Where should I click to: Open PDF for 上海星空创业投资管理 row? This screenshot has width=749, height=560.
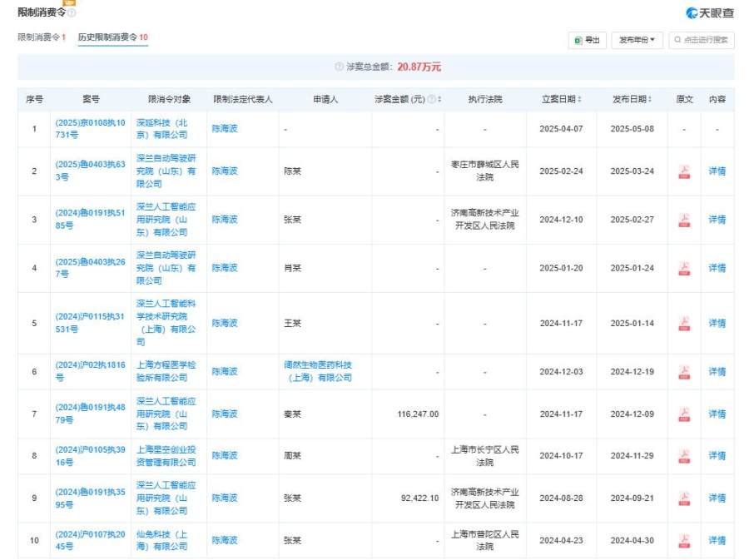click(684, 455)
